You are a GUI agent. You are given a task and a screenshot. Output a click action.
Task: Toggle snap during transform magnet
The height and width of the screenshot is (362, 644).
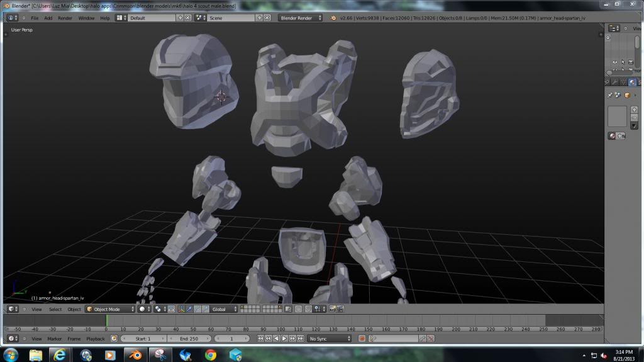click(308, 309)
